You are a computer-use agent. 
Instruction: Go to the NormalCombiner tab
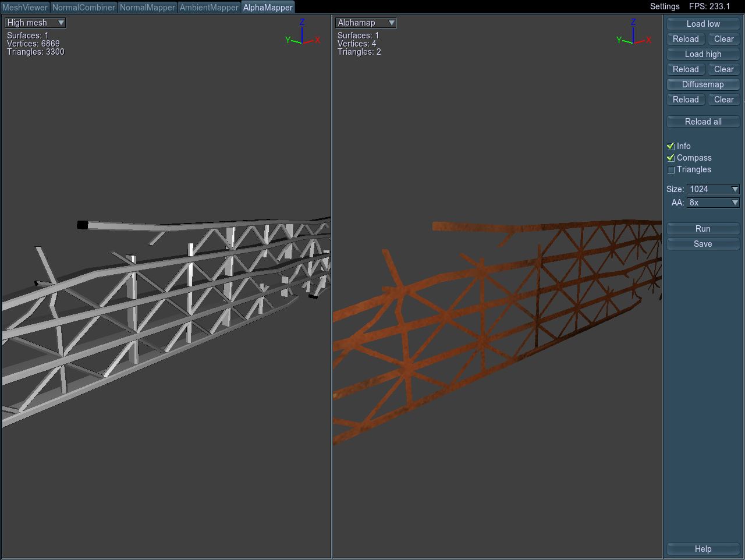pyautogui.click(x=84, y=8)
